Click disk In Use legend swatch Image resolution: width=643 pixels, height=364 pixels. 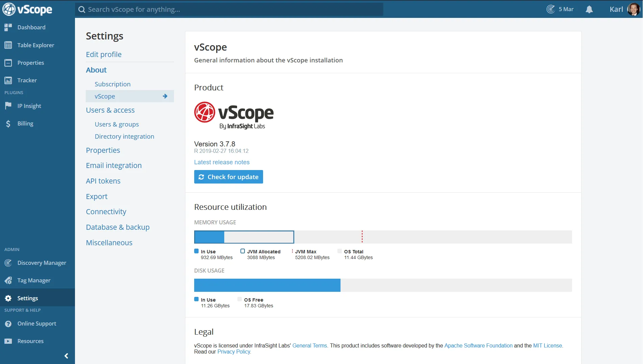[197, 299]
